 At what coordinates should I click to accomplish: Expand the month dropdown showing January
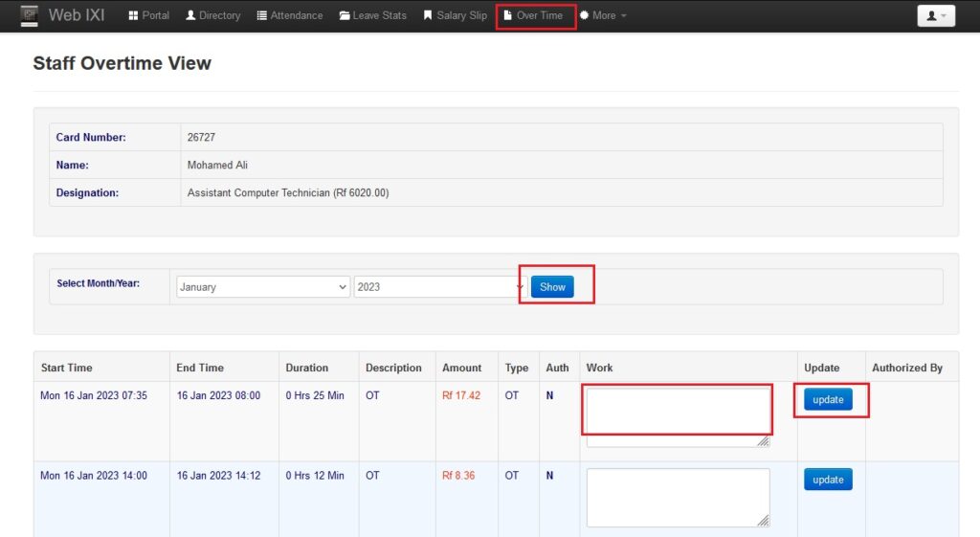(x=263, y=287)
